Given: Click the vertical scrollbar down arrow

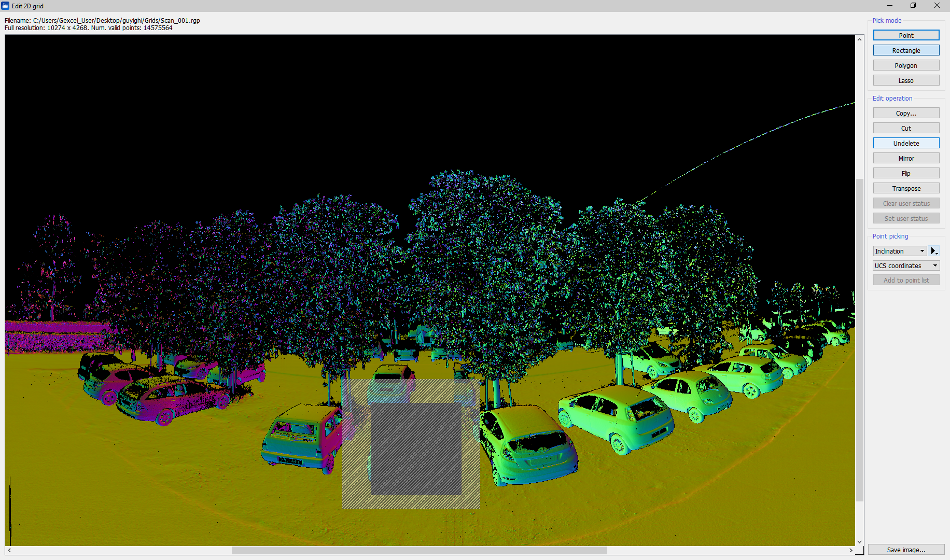Looking at the screenshot, I should 859,541.
